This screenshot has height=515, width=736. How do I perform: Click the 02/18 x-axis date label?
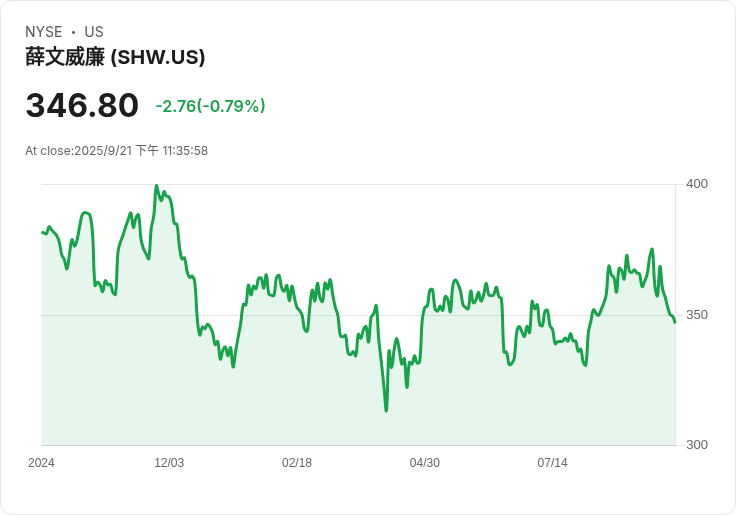pos(297,463)
